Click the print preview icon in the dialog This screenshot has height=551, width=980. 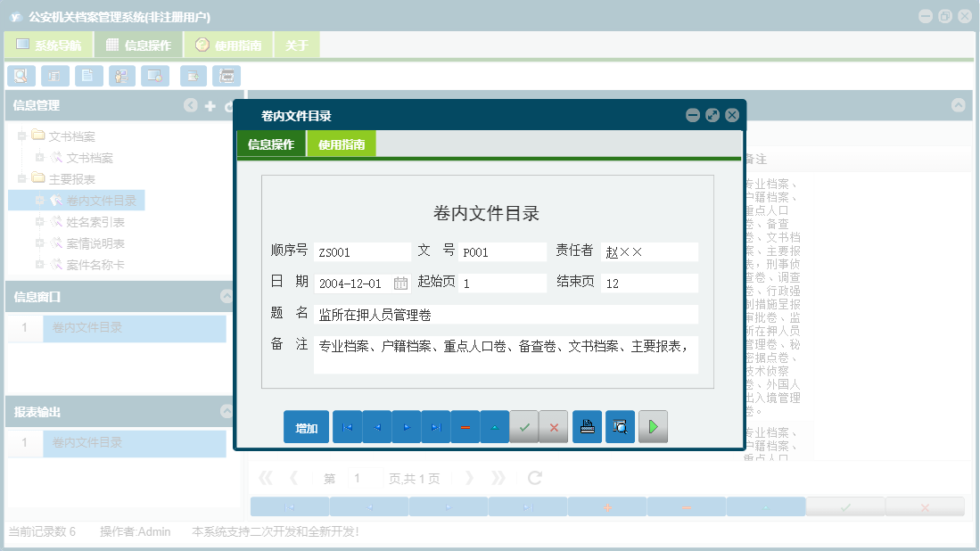(620, 427)
